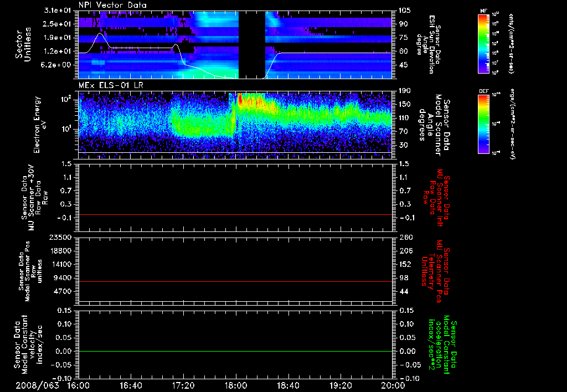
Task: Click the red "MU Scanner Pos Telemetry" label
Action: coord(436,271)
